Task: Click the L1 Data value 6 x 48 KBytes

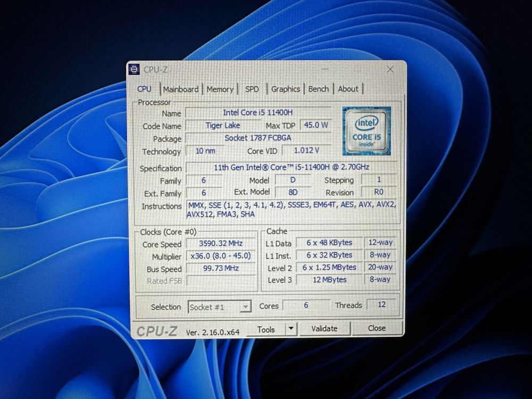Action: (x=329, y=243)
